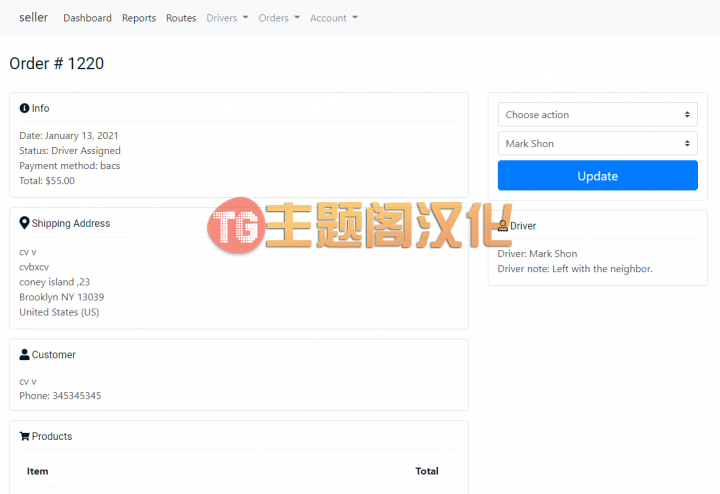Click the Total column header

click(x=427, y=471)
